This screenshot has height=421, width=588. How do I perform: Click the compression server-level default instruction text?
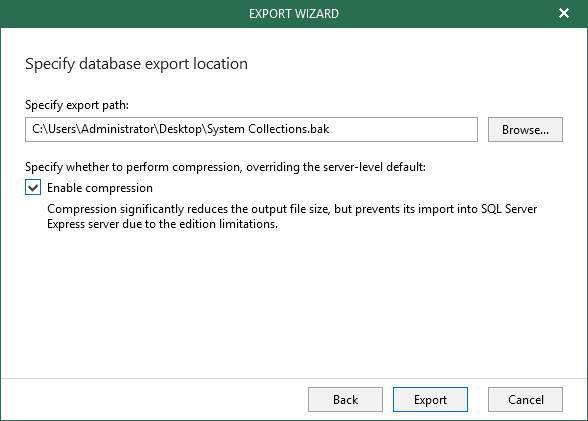coord(225,167)
